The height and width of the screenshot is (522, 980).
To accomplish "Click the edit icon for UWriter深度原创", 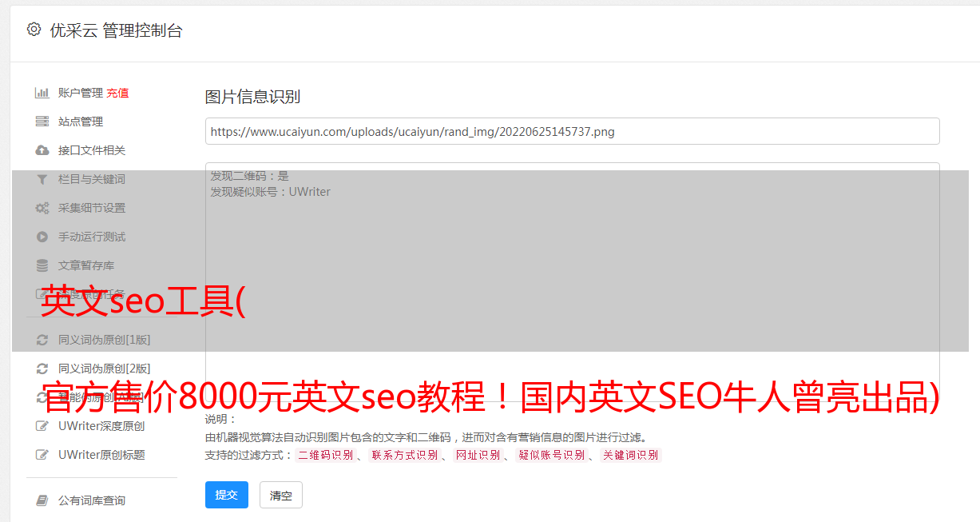I will [42, 426].
